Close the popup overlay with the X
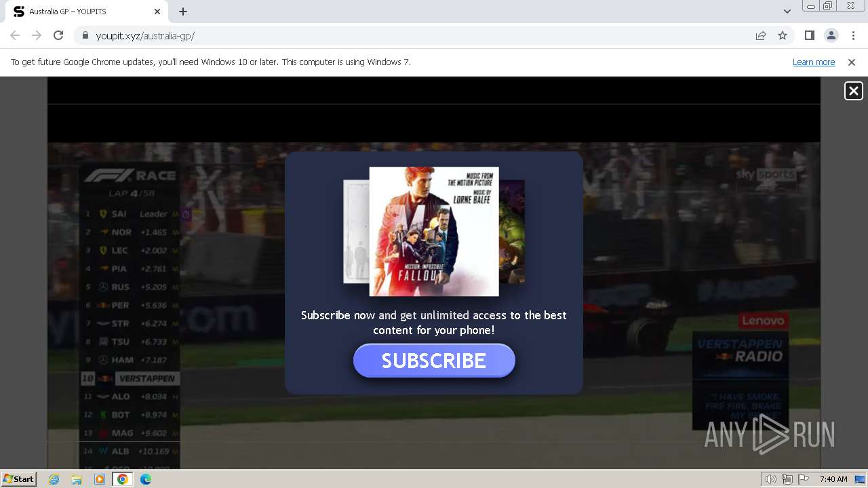Image resolution: width=868 pixels, height=488 pixels. (853, 91)
